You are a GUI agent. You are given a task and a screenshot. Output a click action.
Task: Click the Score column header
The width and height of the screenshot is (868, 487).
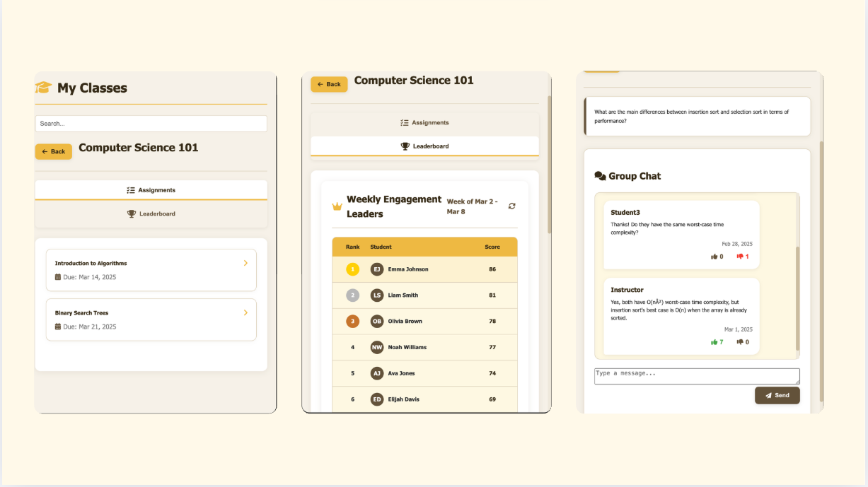(x=492, y=247)
